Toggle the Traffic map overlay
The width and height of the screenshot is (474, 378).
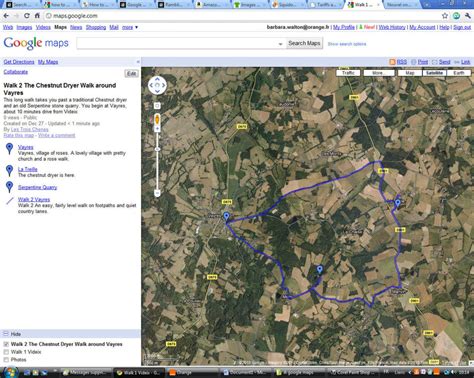pos(348,73)
